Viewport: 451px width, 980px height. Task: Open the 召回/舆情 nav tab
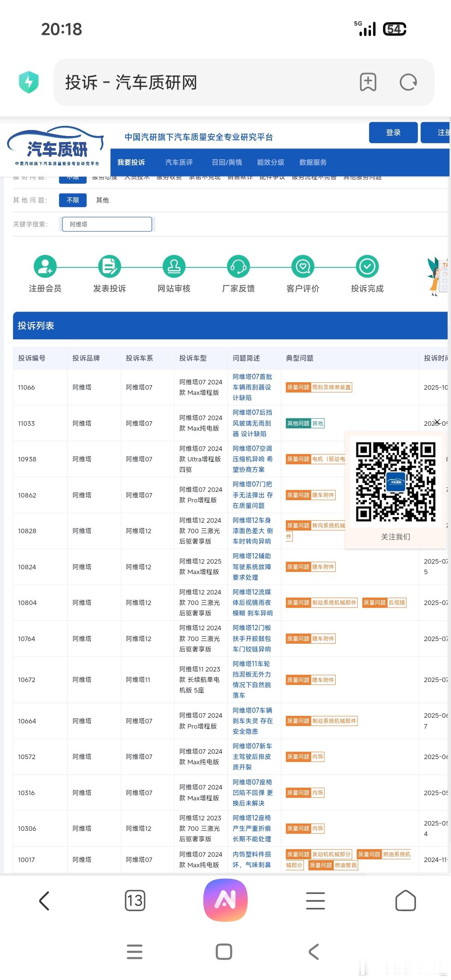227,162
